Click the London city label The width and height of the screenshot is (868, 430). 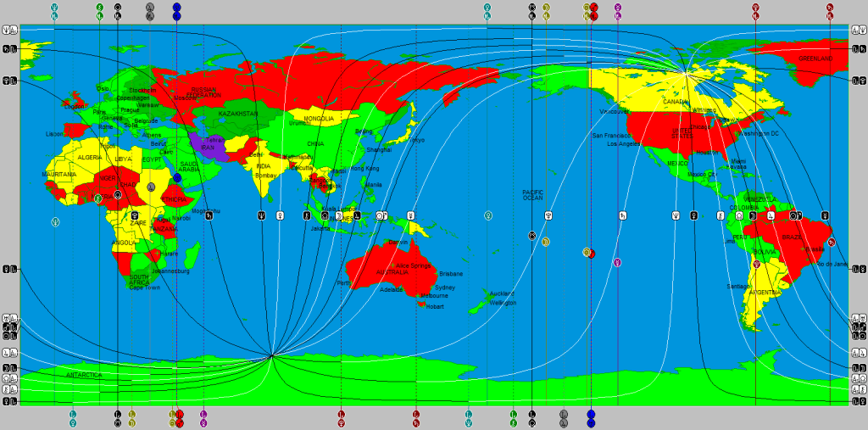75,106
